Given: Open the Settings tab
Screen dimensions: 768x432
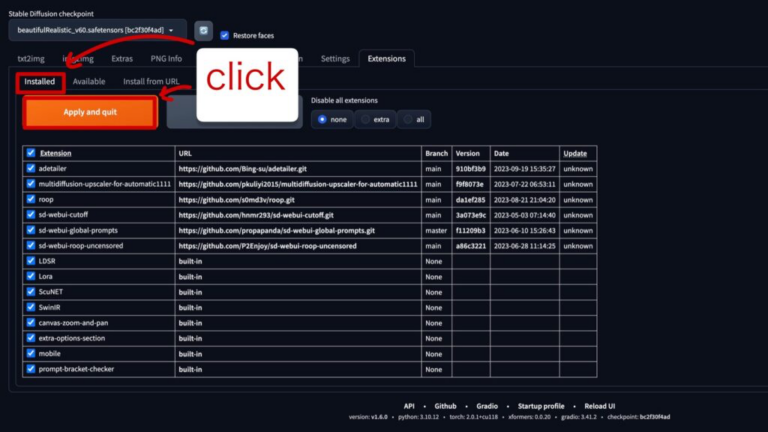Looking at the screenshot, I should pyautogui.click(x=335, y=59).
